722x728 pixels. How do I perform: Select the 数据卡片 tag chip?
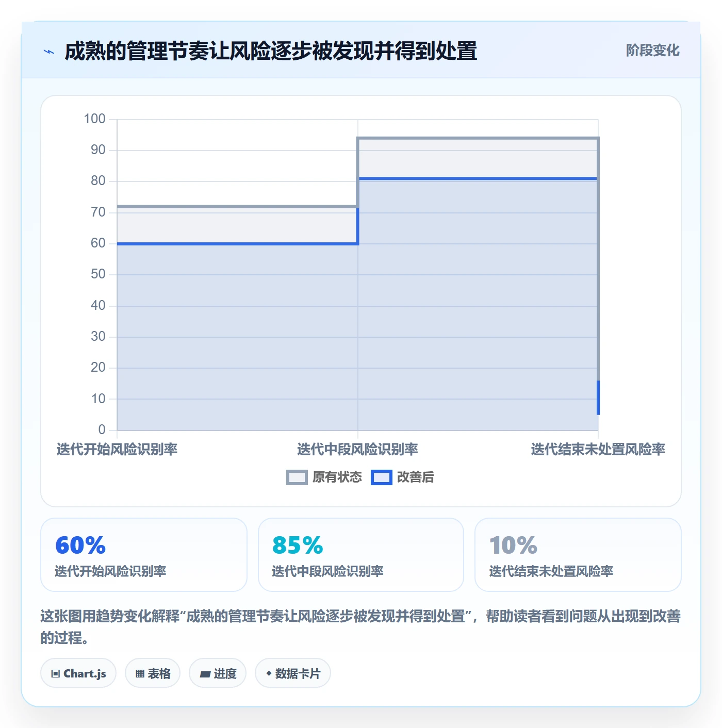tap(293, 673)
